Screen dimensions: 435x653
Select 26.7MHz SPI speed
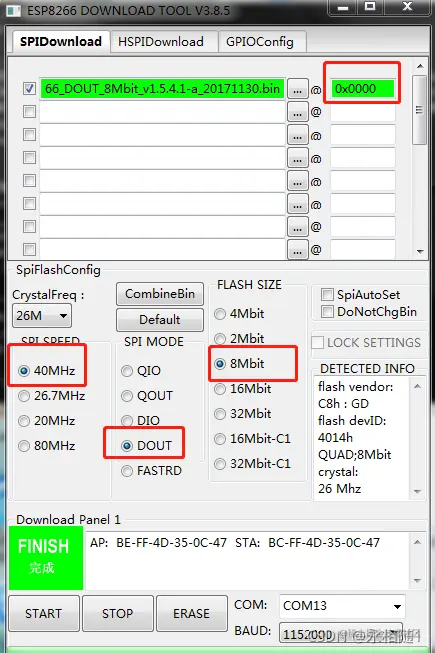pos(52,395)
